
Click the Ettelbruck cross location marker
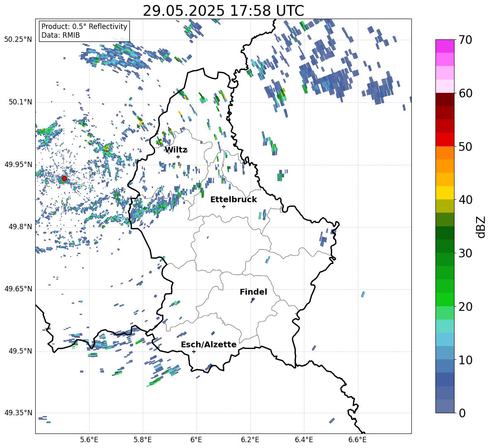tap(224, 206)
